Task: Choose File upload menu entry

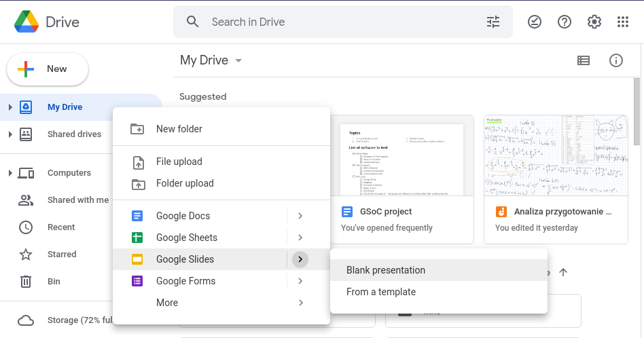Action: point(221,162)
